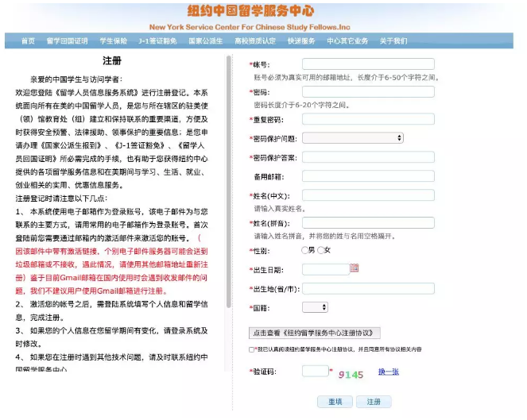The width and height of the screenshot is (527, 420).
Task: Open the birth date calendar picker icon
Action: (x=355, y=269)
